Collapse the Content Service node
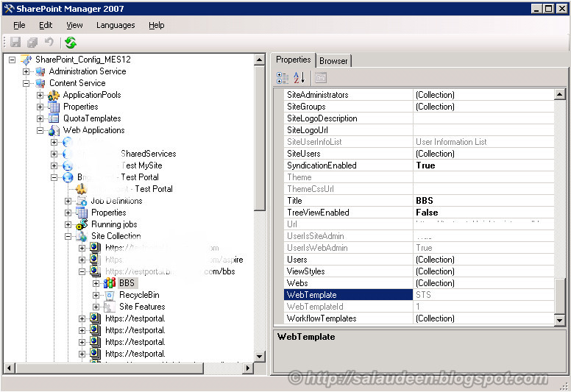The image size is (571, 392). (26, 83)
